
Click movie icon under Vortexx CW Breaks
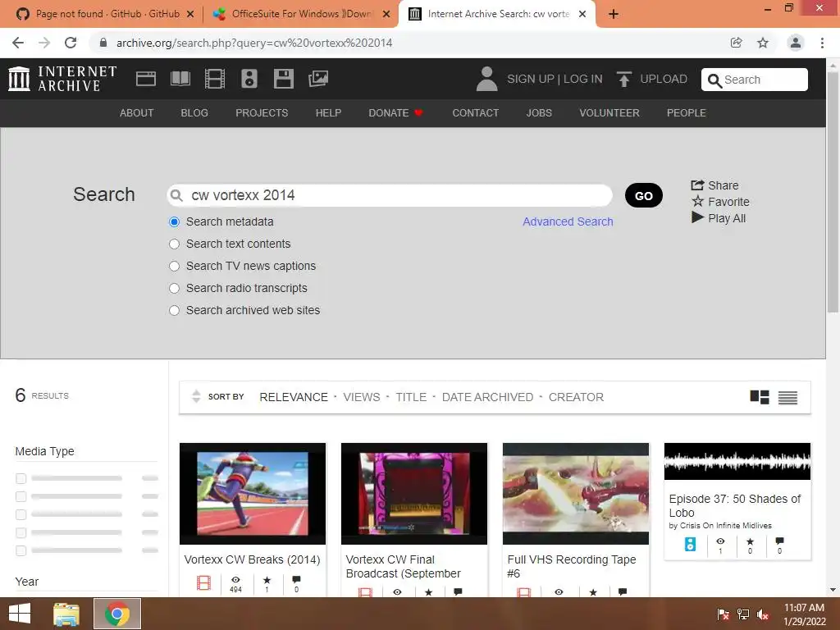tap(203, 583)
